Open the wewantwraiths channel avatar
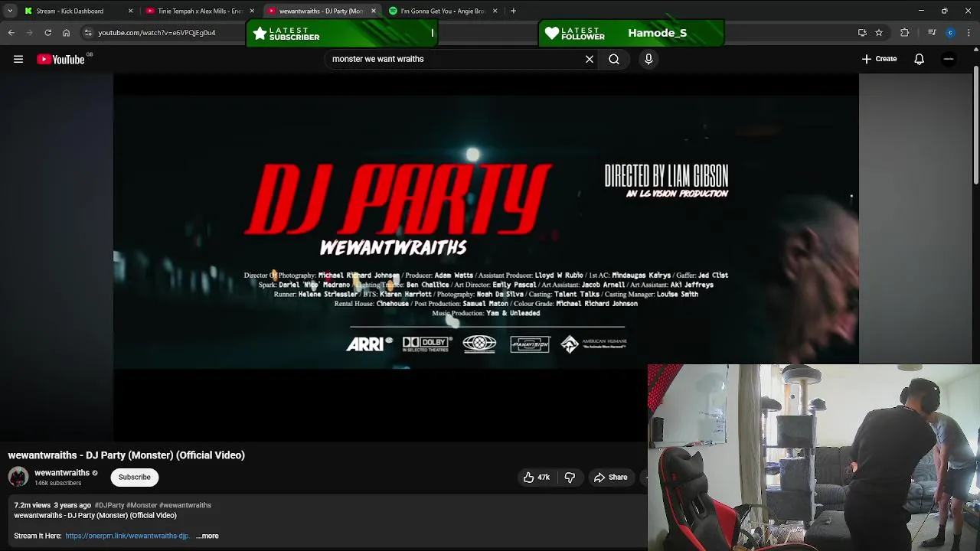 (x=18, y=477)
